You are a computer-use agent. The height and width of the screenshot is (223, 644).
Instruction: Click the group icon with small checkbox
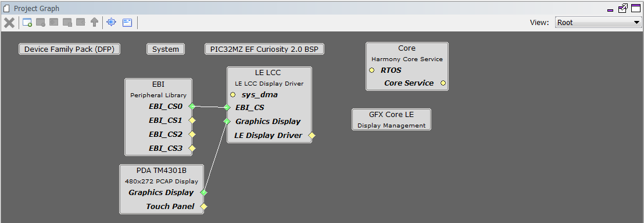(67, 23)
